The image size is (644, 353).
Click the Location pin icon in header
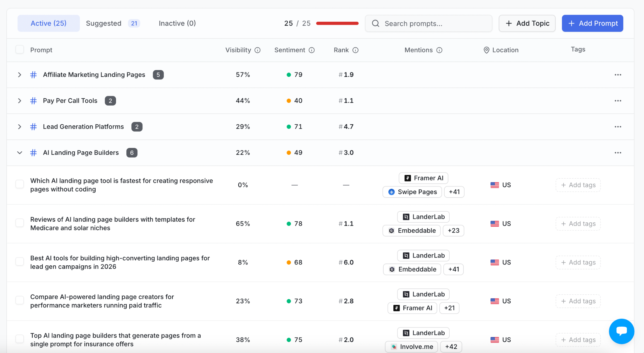click(x=486, y=50)
